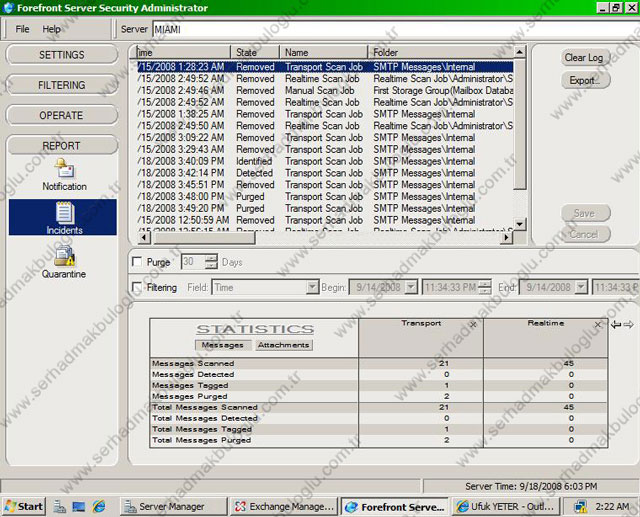Open the File menu

[x=22, y=29]
